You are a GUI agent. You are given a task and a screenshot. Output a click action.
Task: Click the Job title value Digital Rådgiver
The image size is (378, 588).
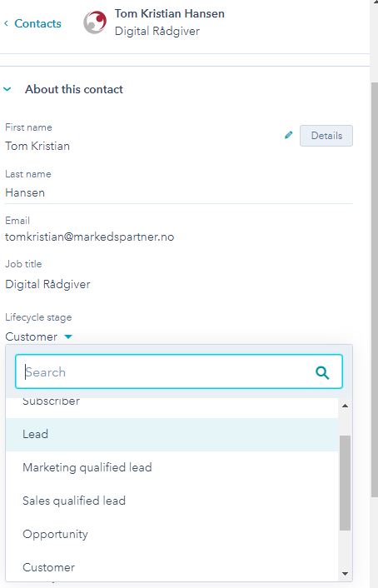(x=47, y=284)
